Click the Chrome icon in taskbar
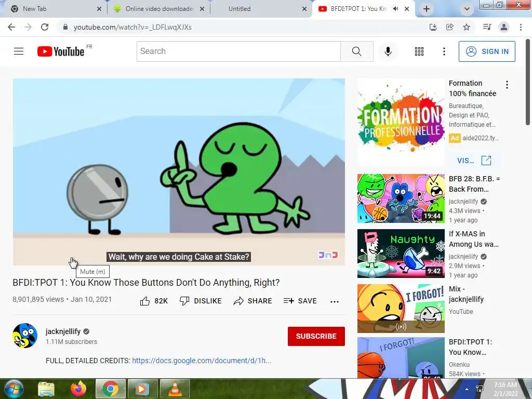Viewport: 532px width, 399px height. coord(111,389)
